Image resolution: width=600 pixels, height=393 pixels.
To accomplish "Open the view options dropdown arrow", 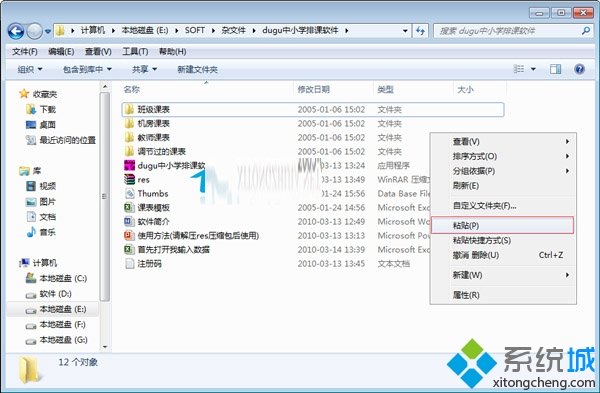I will [533, 69].
